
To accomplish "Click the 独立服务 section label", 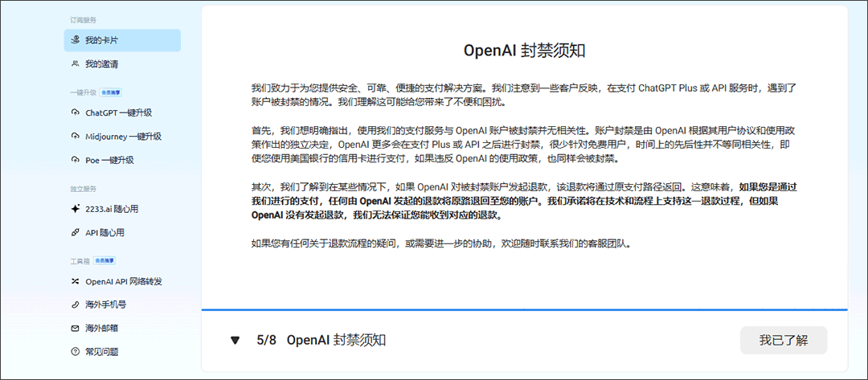I will (x=83, y=189).
